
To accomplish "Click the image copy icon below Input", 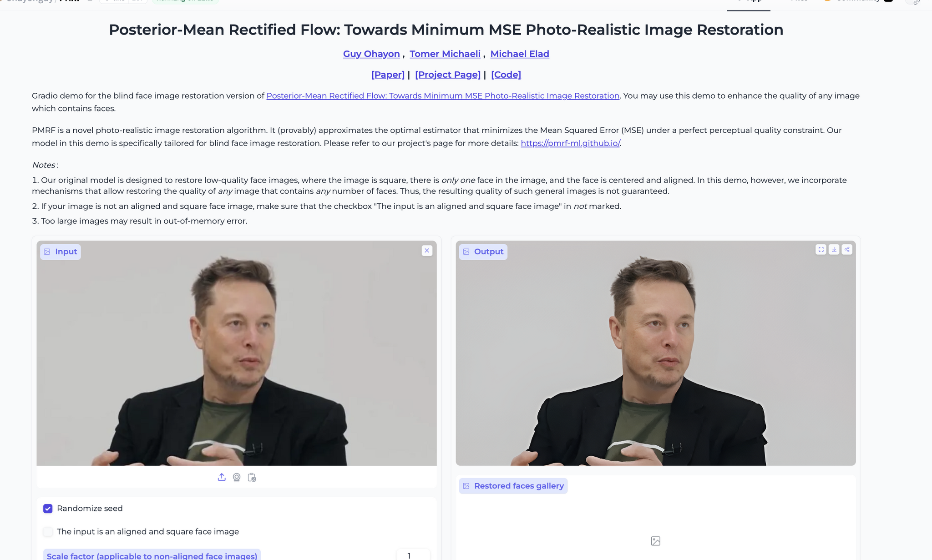I will [252, 477].
